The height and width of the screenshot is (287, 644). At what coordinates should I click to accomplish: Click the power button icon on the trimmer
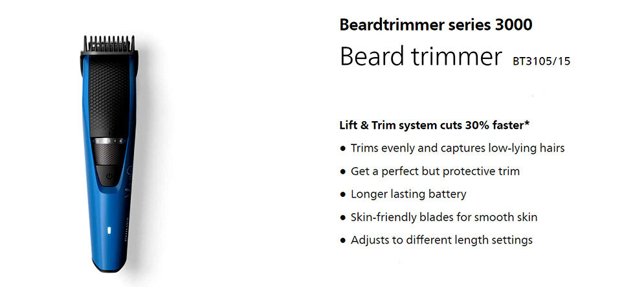coord(109,175)
